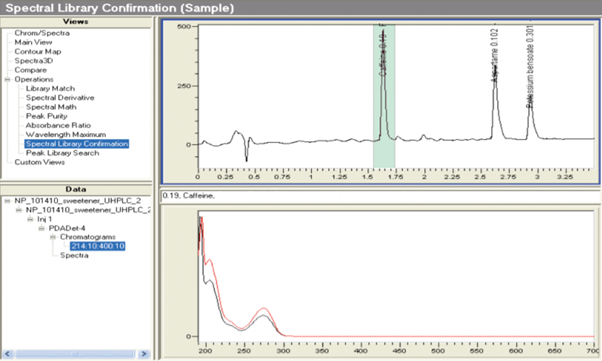
Task: Select the 214:10:400:10 chromatogram
Action: click(98, 246)
